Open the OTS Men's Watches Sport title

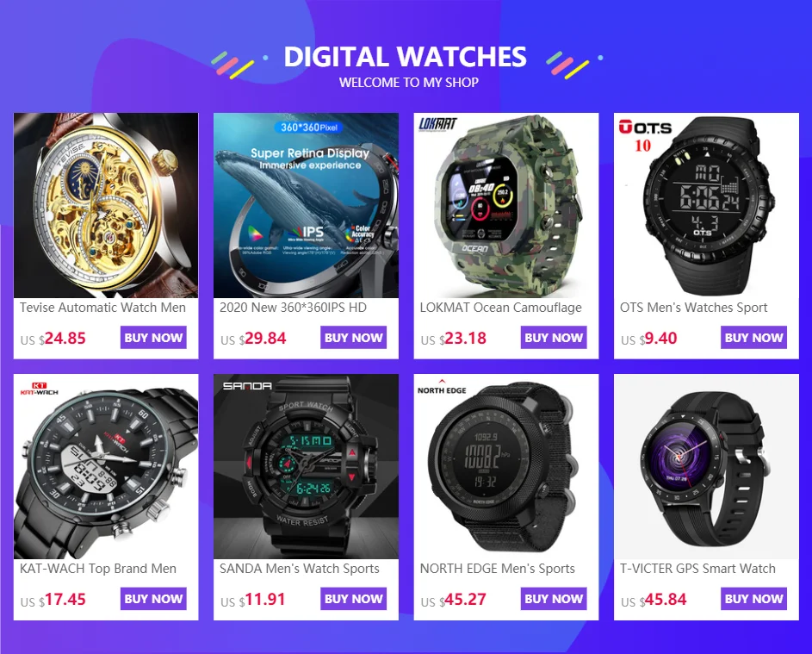pyautogui.click(x=693, y=308)
